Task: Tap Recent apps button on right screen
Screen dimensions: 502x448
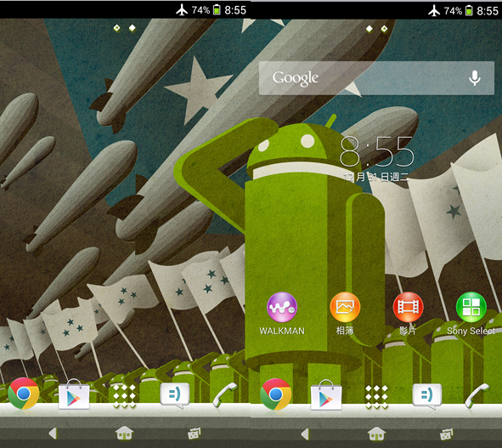Action: (x=447, y=434)
